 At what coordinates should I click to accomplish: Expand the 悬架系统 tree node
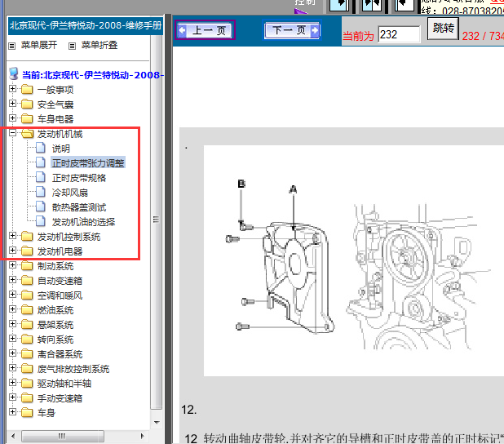click(12, 324)
